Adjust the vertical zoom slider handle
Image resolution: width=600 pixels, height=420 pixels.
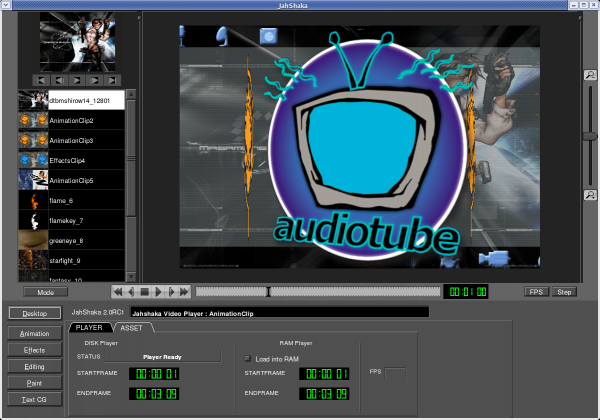click(590, 136)
